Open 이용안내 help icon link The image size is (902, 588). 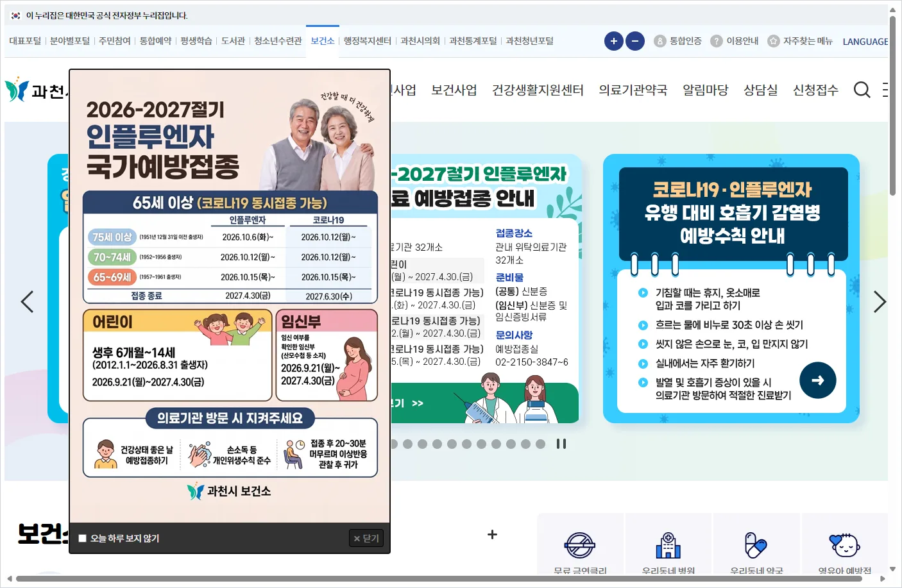point(735,41)
